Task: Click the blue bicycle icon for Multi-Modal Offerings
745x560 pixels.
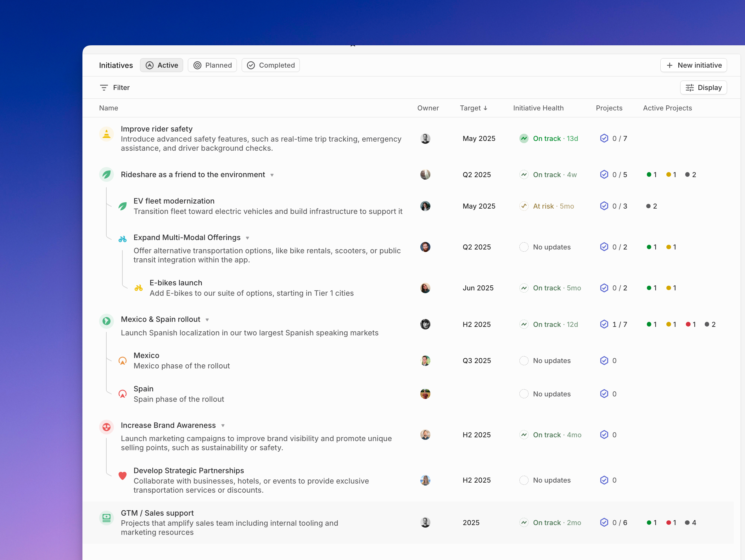Action: (x=123, y=239)
